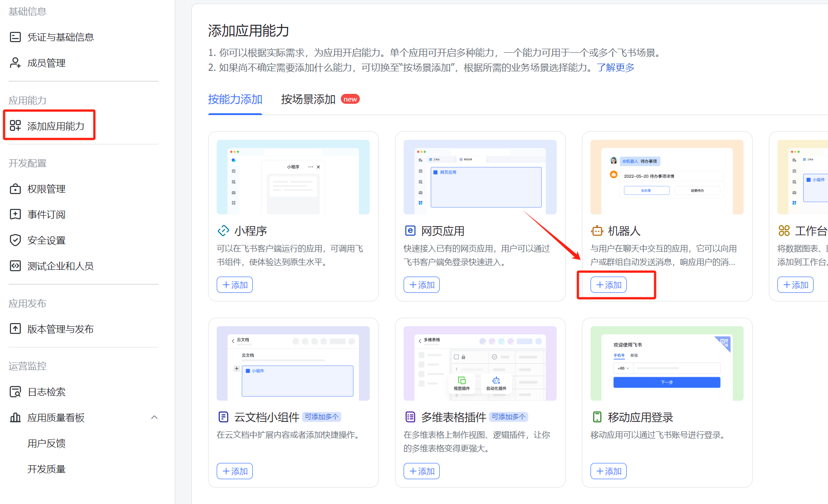Click the 移动应用登录 phone icon

pyautogui.click(x=597, y=417)
